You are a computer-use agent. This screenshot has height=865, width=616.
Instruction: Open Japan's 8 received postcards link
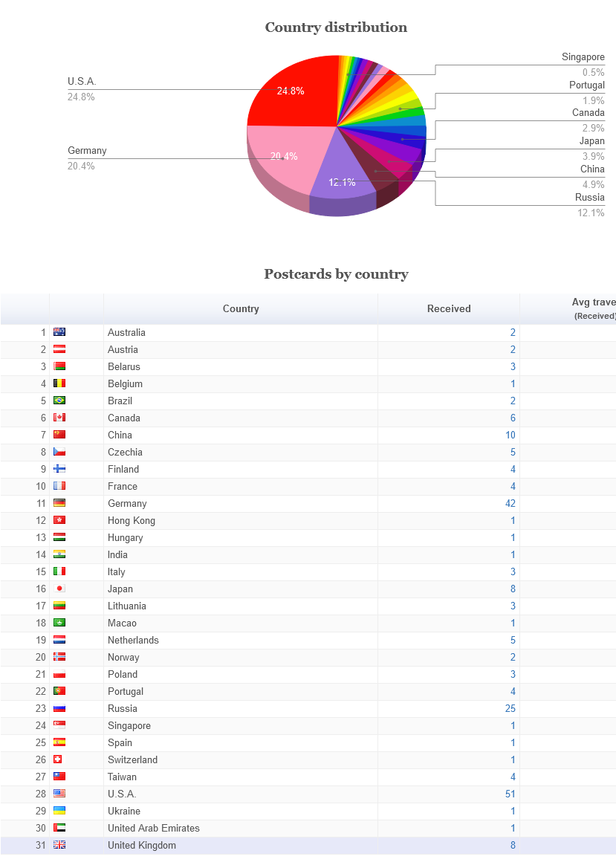click(x=513, y=589)
